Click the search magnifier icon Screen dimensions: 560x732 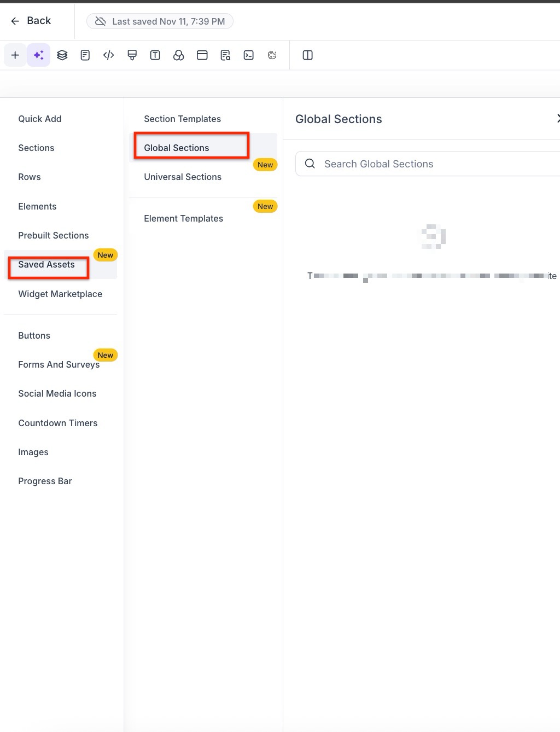click(x=310, y=164)
